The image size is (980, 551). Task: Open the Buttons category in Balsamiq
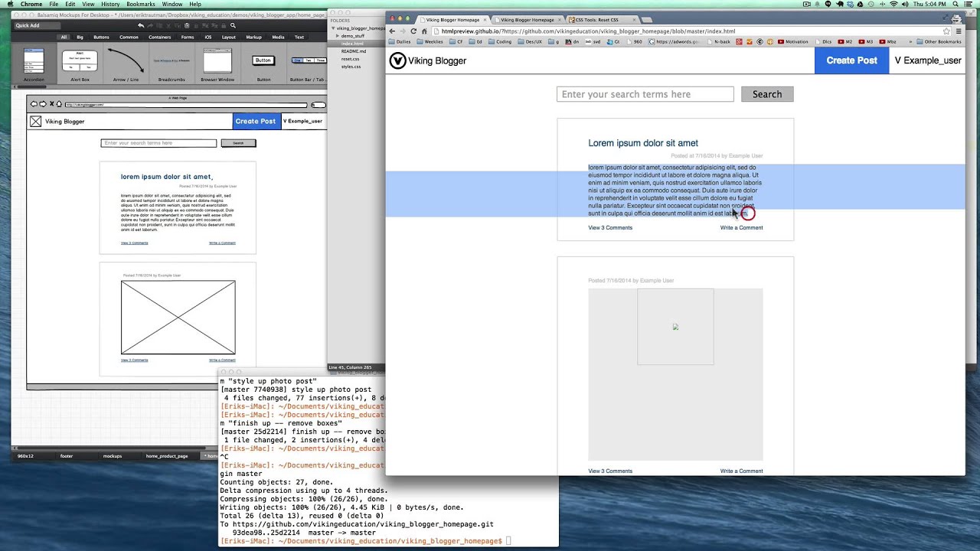(x=101, y=37)
